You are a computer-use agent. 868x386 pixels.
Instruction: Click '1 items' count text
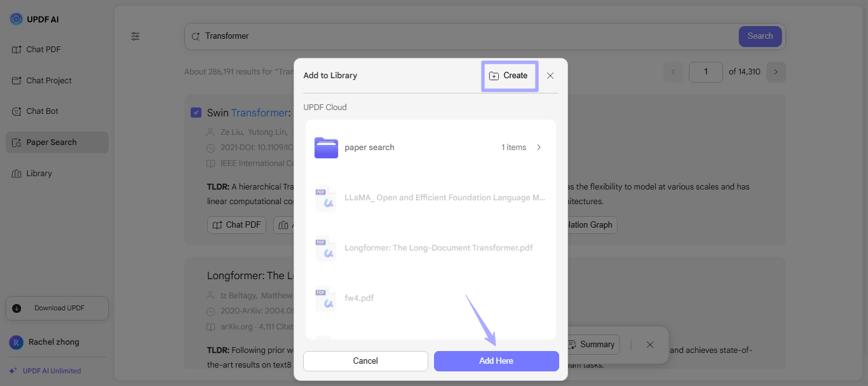513,148
